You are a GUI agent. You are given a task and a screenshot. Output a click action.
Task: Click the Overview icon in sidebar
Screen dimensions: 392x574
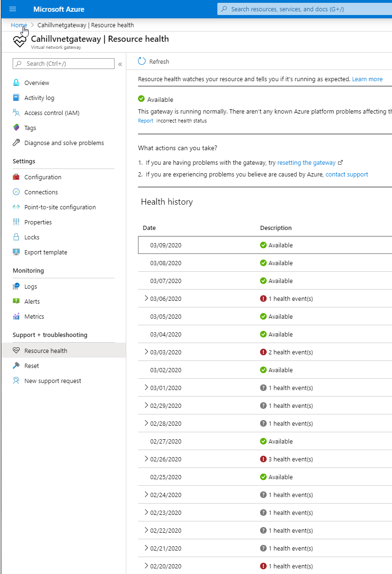point(16,83)
